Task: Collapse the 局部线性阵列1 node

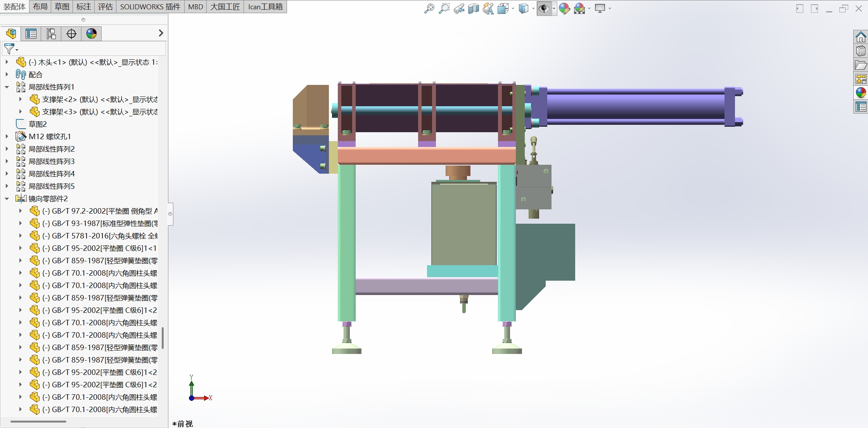Action: tap(7, 87)
